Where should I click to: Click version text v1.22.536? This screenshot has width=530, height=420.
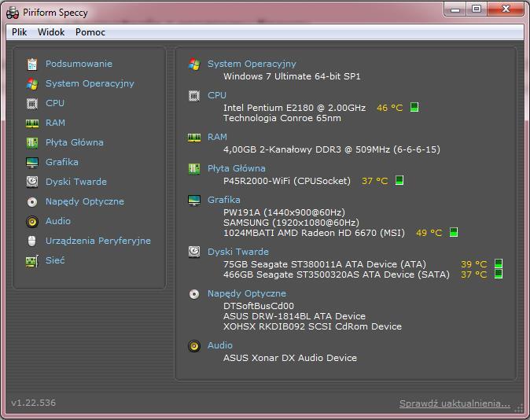[x=33, y=403]
